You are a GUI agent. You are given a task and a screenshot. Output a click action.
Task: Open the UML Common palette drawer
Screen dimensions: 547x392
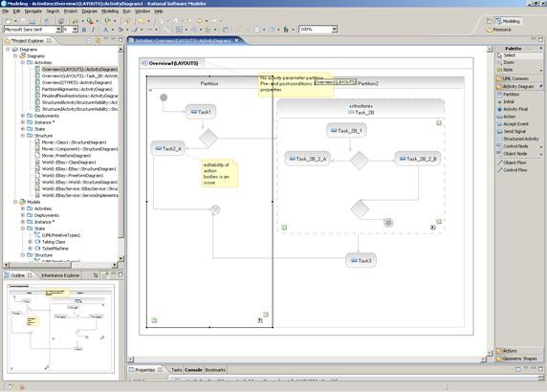pyautogui.click(x=518, y=78)
